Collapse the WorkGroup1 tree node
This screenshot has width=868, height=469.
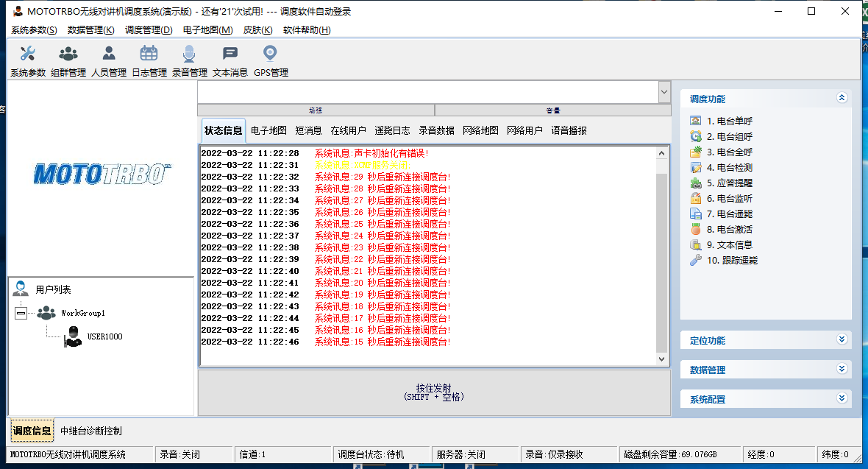21,313
